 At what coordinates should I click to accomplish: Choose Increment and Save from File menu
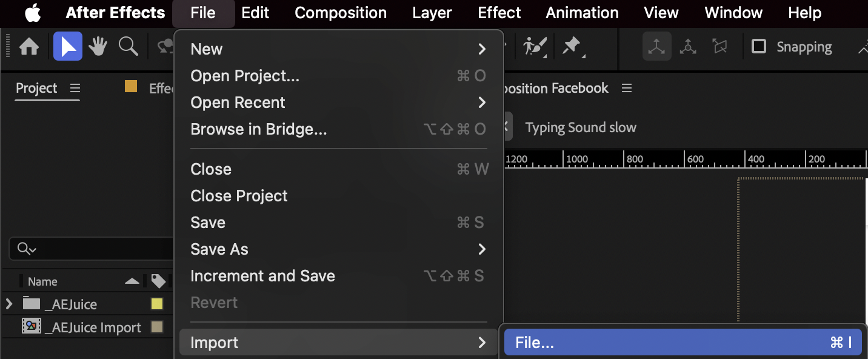click(262, 276)
